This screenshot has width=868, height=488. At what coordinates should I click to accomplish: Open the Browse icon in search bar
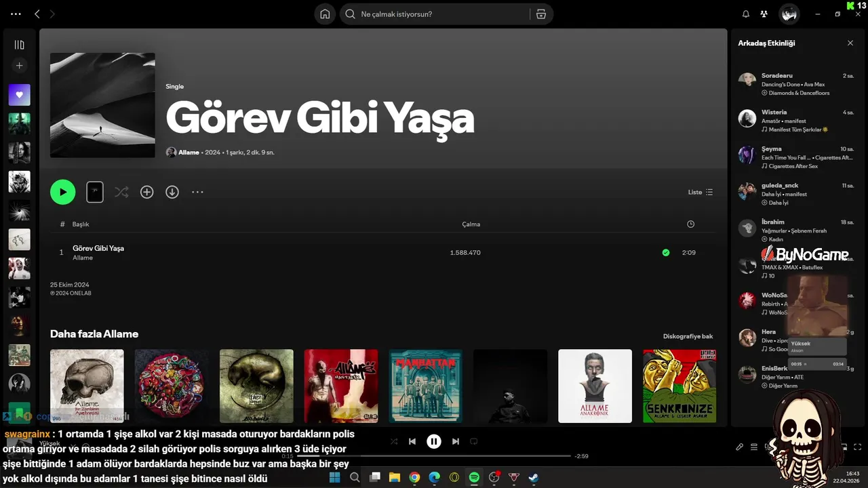click(x=540, y=14)
